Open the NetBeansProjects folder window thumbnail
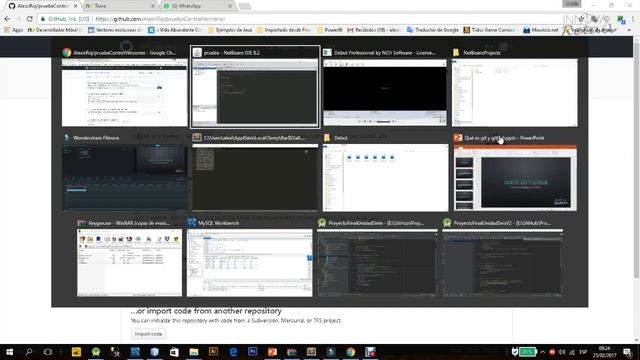The width and height of the screenshot is (640, 360). click(x=515, y=93)
